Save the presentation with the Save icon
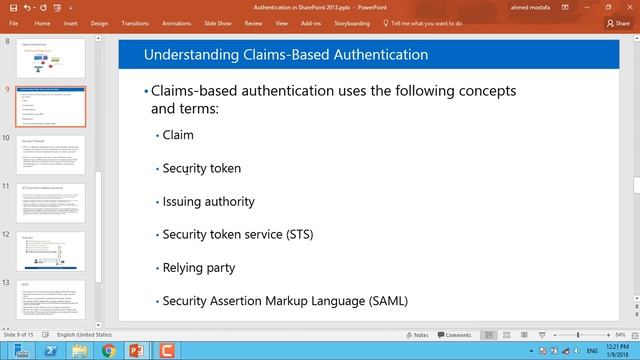The image size is (640, 360). click(x=13, y=8)
